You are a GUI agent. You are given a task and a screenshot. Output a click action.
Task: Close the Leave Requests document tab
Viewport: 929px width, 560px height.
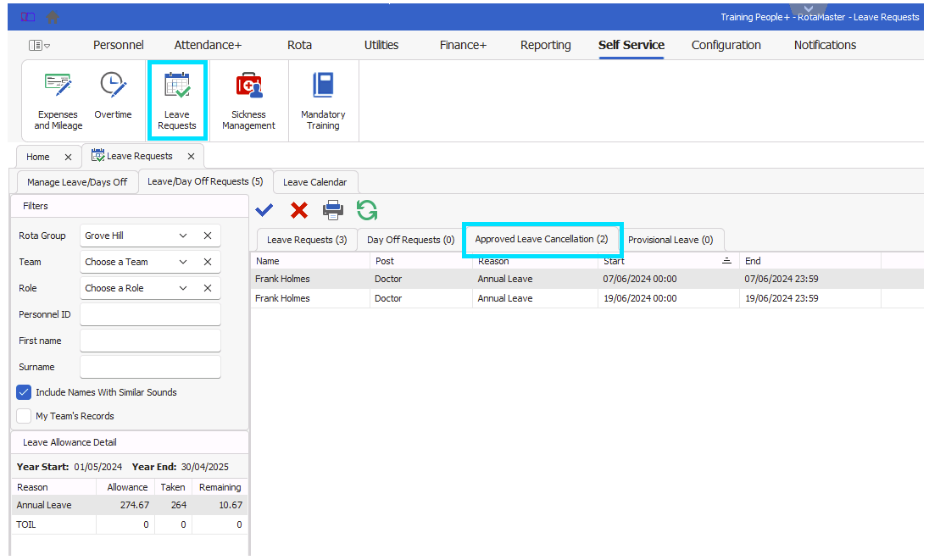coord(191,156)
